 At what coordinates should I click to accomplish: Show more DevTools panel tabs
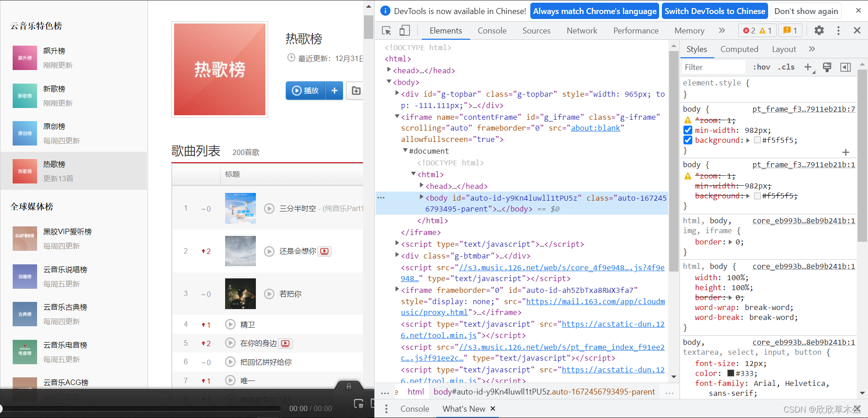click(722, 30)
